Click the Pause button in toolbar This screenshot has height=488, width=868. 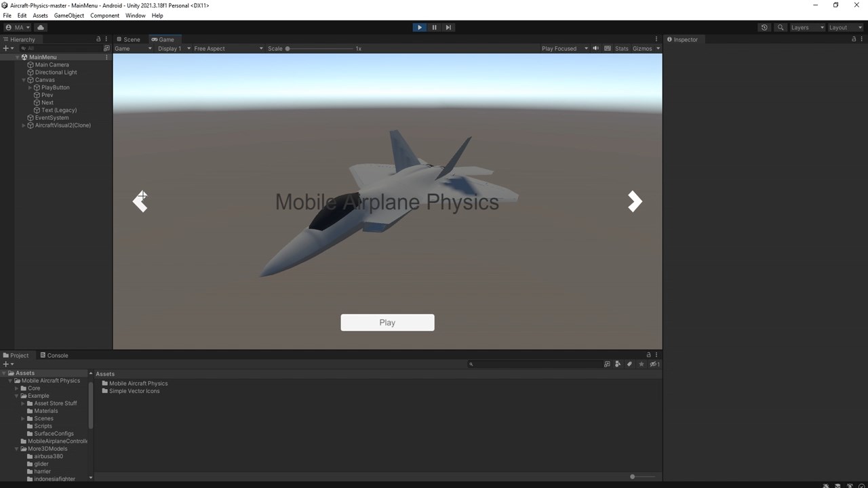[x=434, y=28]
